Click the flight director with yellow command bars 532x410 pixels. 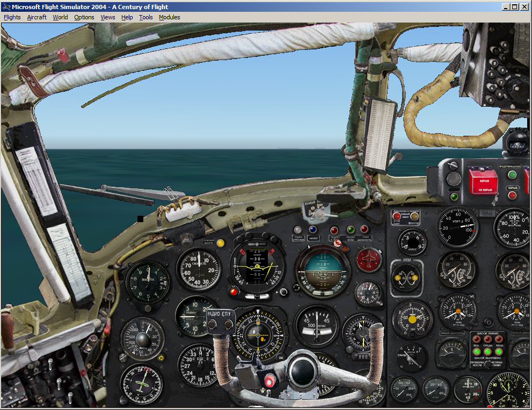tap(257, 266)
